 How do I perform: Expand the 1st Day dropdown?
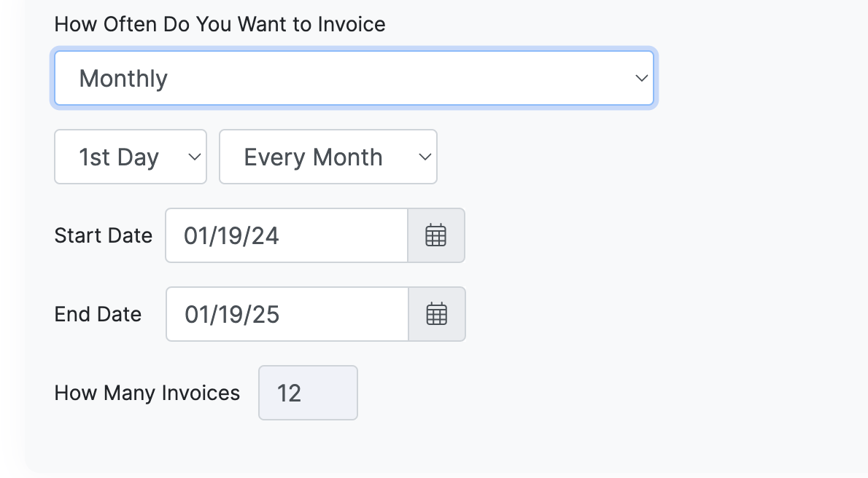click(131, 157)
